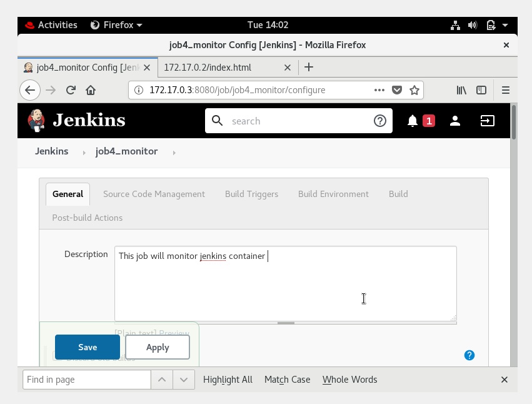Click the blue help icon for Discard old builds
Image resolution: width=532 pixels, height=404 pixels.
pos(469,355)
